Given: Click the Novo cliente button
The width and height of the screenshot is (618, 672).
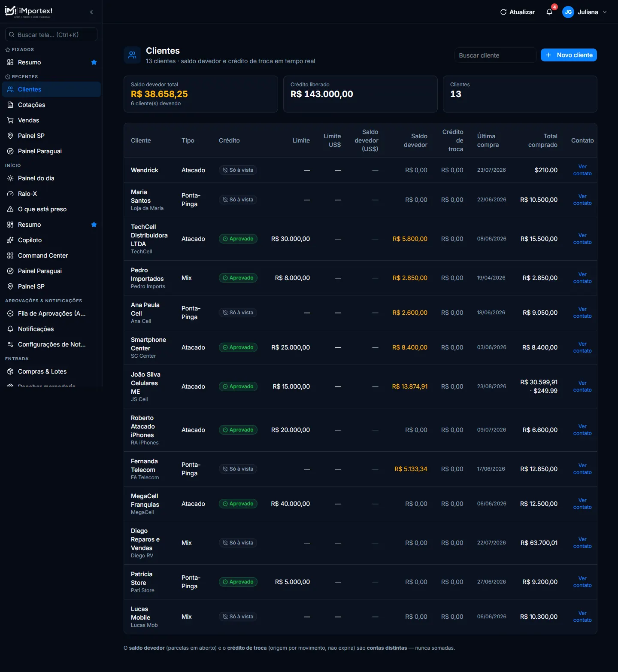Looking at the screenshot, I should click(x=569, y=55).
